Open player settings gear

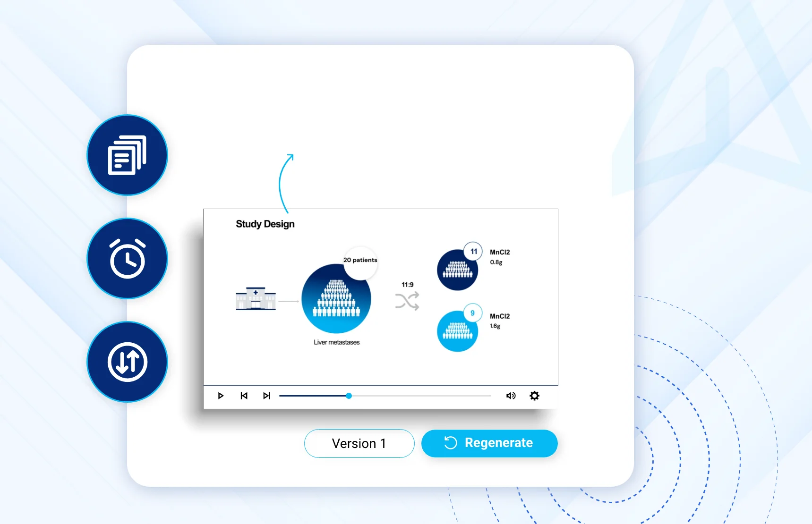(534, 396)
